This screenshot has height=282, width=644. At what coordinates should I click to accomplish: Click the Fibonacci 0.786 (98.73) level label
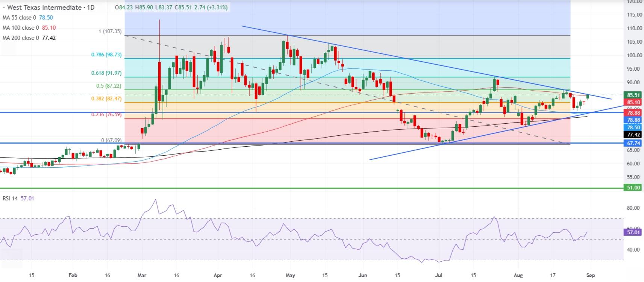pos(106,55)
